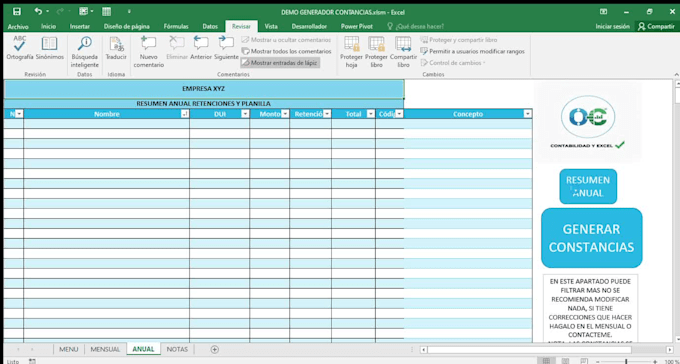Open the Traducir translate tool
680x364 pixels.
coord(116,49)
